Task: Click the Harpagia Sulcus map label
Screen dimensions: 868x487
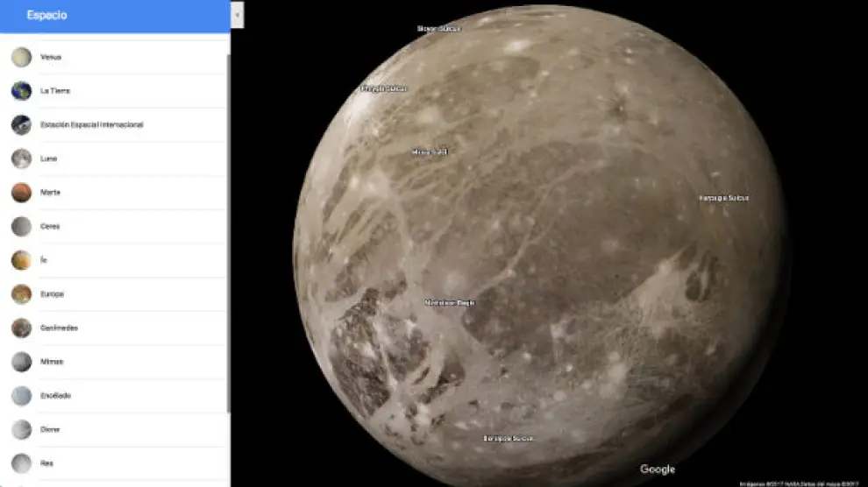Action: [723, 198]
